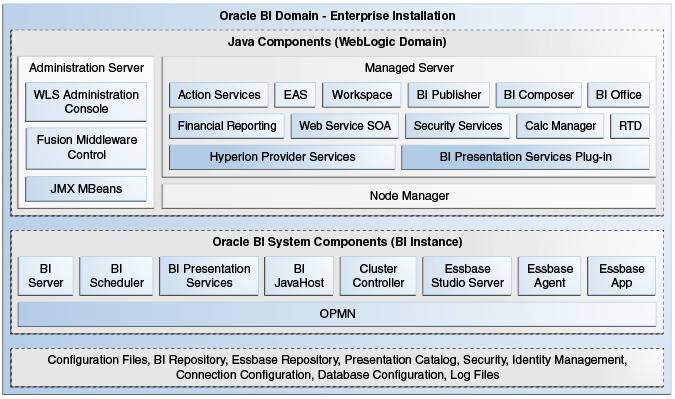Screen dimensions: 675x399
Task: Select the Essbase Studio Server box
Action: click(467, 276)
